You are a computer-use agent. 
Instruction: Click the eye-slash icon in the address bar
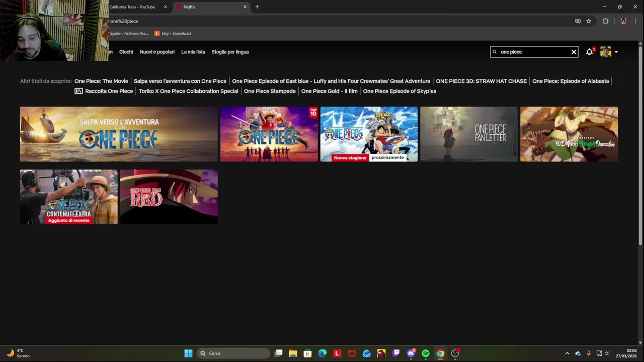tap(578, 21)
